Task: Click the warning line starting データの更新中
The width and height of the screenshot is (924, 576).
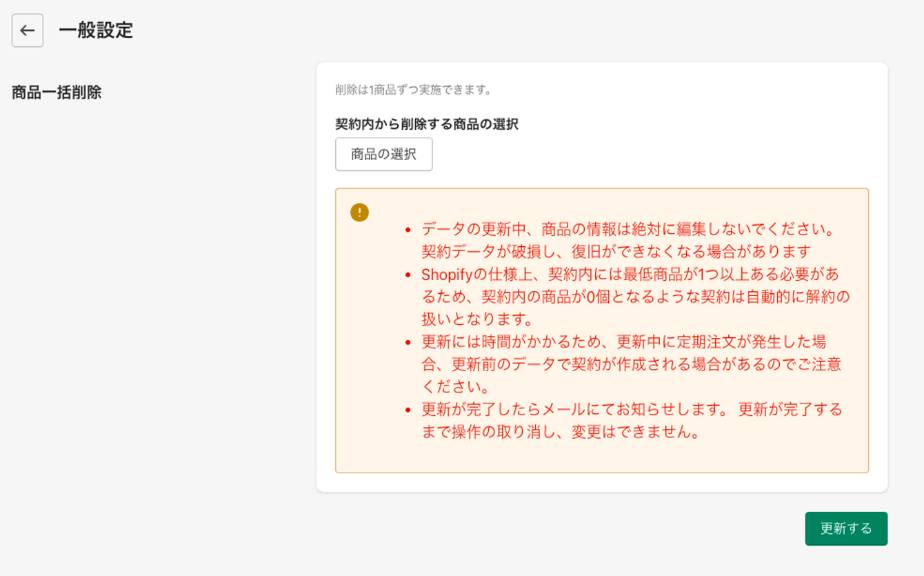Action: click(x=628, y=228)
